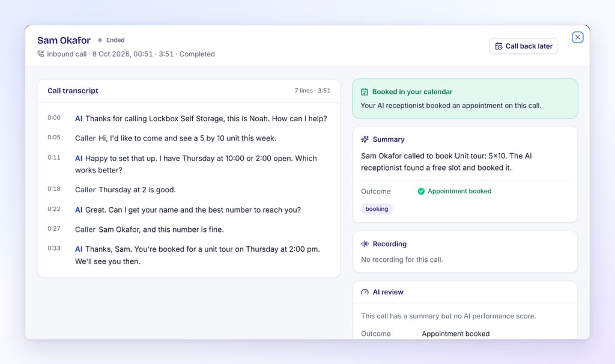The width and height of the screenshot is (615, 364).
Task: Click the calendar icon in Booked banner
Action: coord(365,92)
